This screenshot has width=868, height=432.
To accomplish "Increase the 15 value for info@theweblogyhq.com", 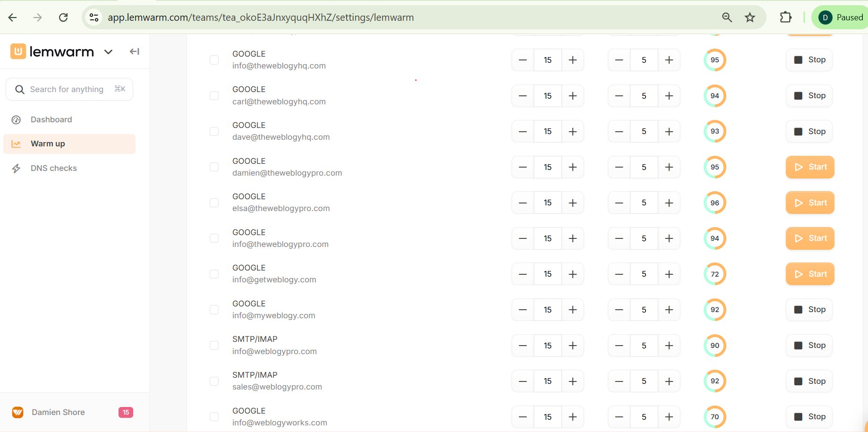I will click(x=573, y=60).
